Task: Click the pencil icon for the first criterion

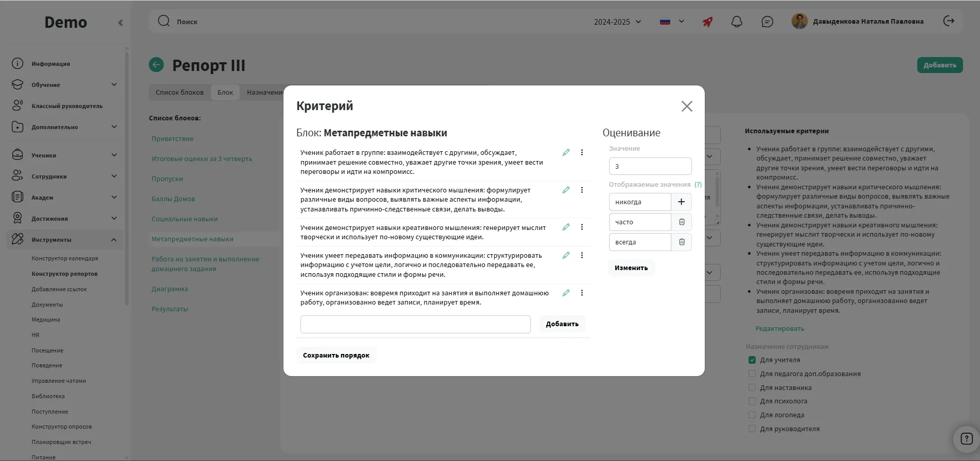Action: (x=566, y=152)
